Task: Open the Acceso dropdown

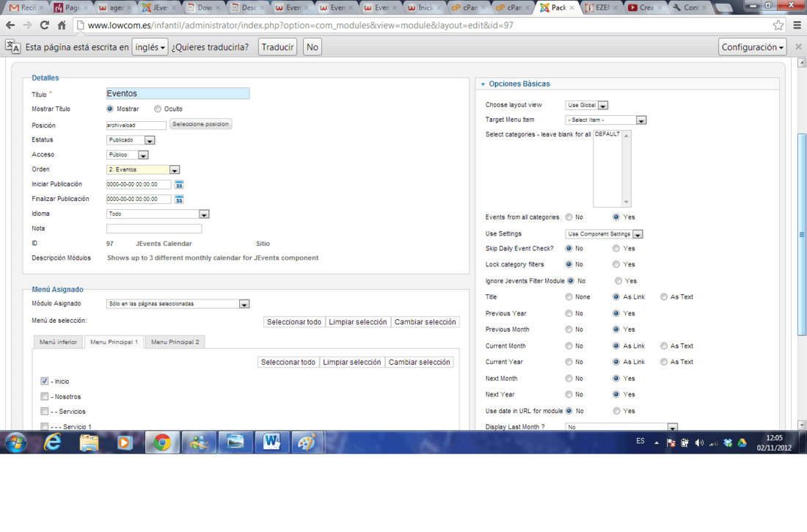Action: pyautogui.click(x=128, y=155)
